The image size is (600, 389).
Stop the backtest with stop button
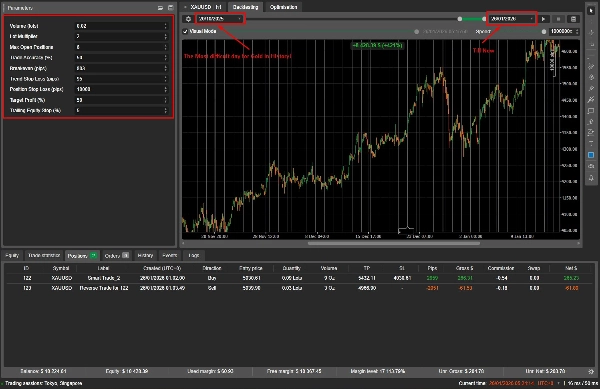tap(558, 19)
